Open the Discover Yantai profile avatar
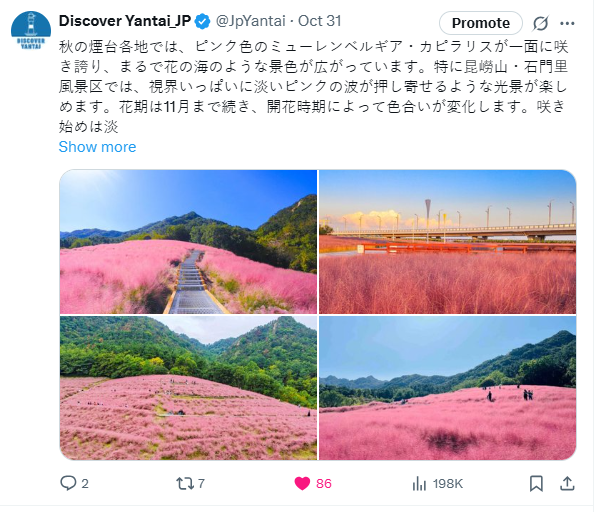Viewport: 610px width, 512px height. [x=31, y=30]
